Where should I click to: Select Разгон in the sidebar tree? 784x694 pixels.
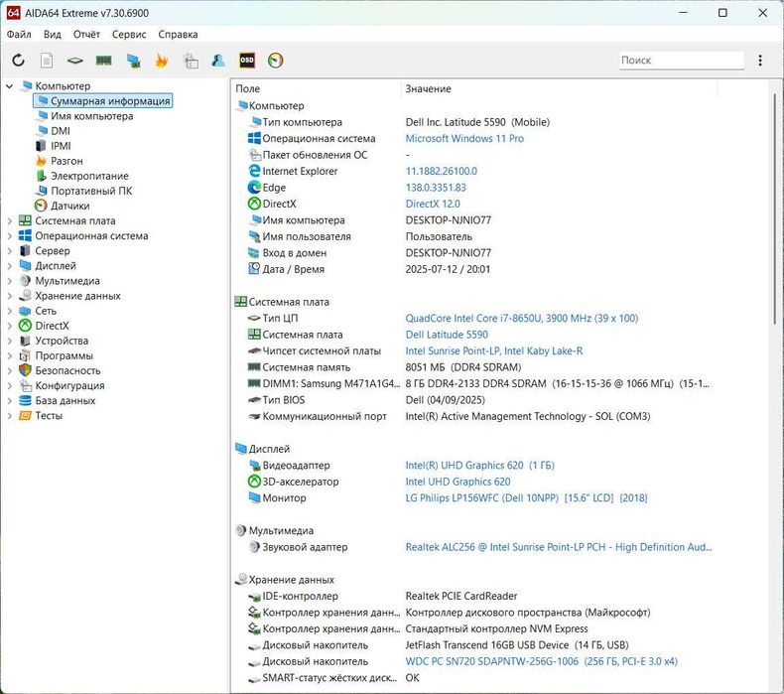click(66, 161)
